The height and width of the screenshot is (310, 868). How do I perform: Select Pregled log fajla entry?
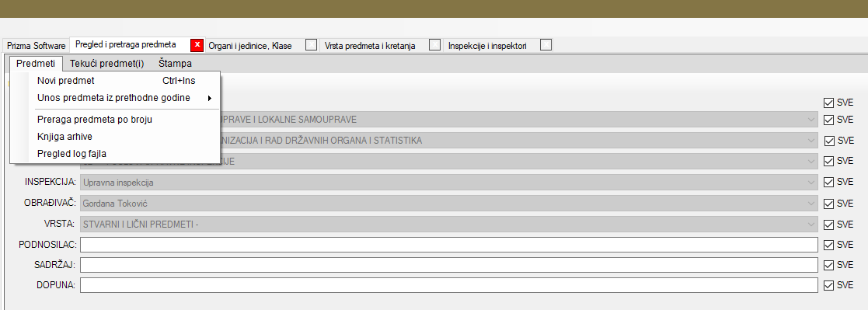click(x=115, y=154)
